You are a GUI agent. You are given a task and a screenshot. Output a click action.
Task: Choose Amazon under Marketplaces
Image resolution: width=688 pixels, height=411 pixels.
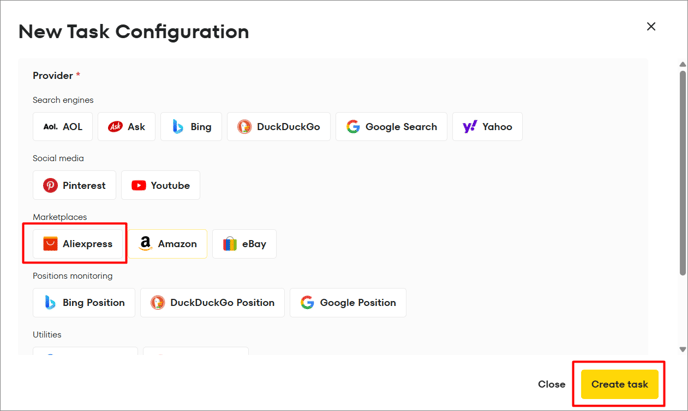[x=168, y=244]
